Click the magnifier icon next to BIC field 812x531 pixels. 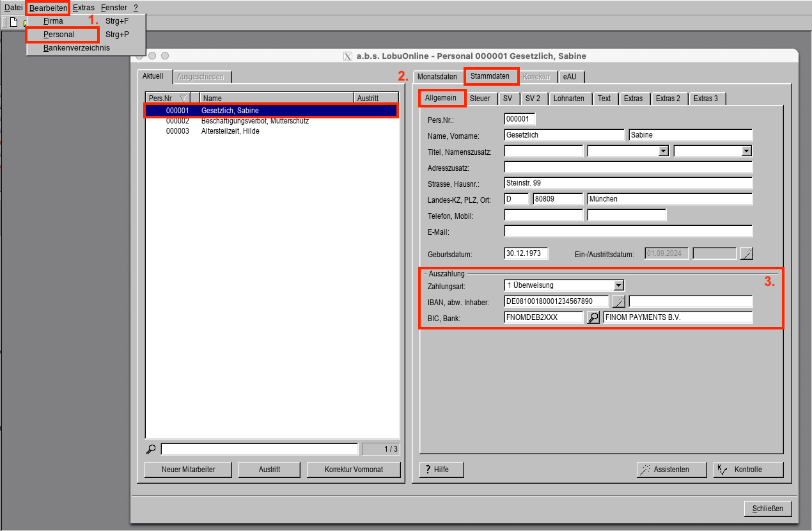click(593, 317)
